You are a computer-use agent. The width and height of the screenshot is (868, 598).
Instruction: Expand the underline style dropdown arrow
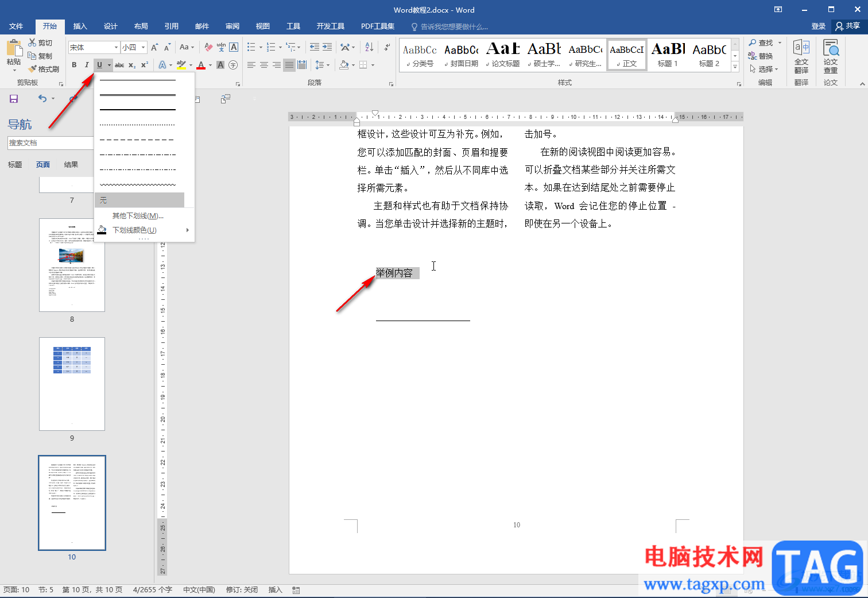109,65
